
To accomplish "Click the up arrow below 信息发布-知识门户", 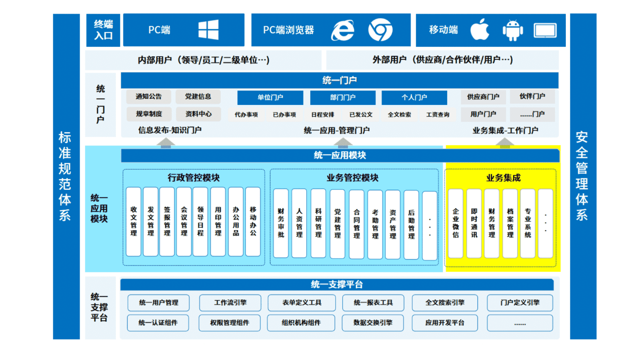I will coord(166,143).
